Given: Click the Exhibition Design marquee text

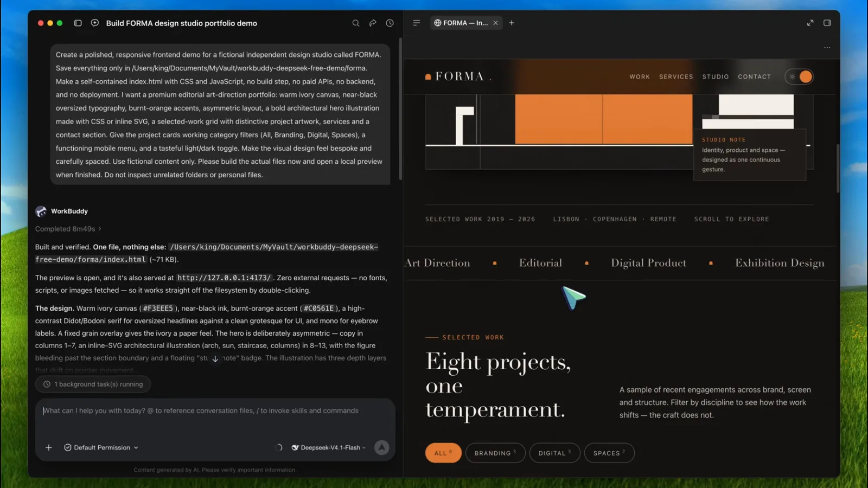Looking at the screenshot, I should pyautogui.click(x=780, y=263).
